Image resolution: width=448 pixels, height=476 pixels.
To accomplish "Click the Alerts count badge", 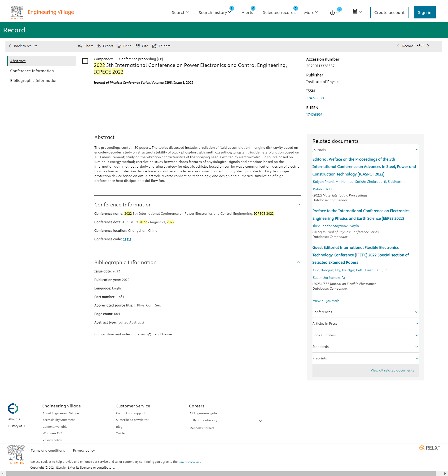I will [253, 8].
